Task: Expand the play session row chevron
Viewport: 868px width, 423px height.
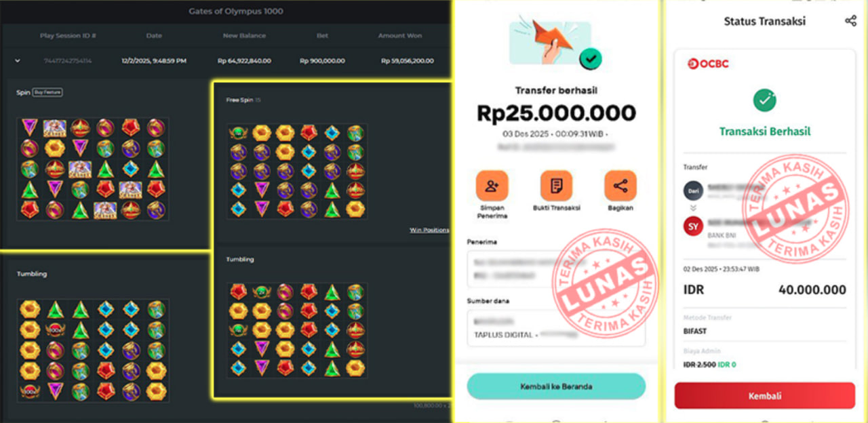Action: point(18,61)
